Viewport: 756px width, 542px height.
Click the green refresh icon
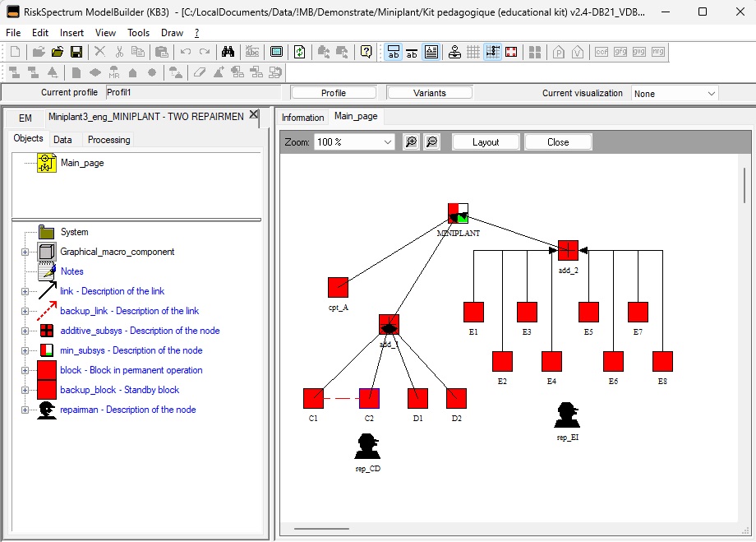300,52
